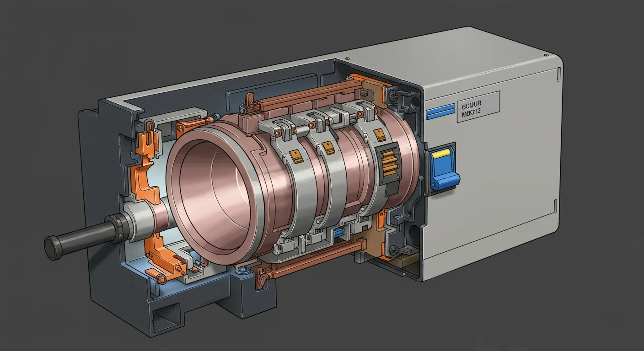This screenshot has width=644, height=351.
Task: Click the blue rocker switch with yellow top
Action: pos(444,169)
